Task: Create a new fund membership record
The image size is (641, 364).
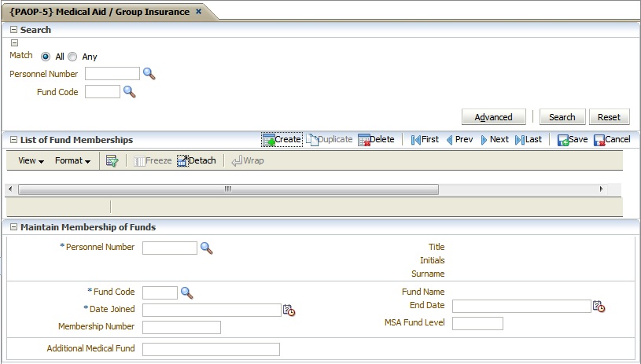Action: coord(282,139)
